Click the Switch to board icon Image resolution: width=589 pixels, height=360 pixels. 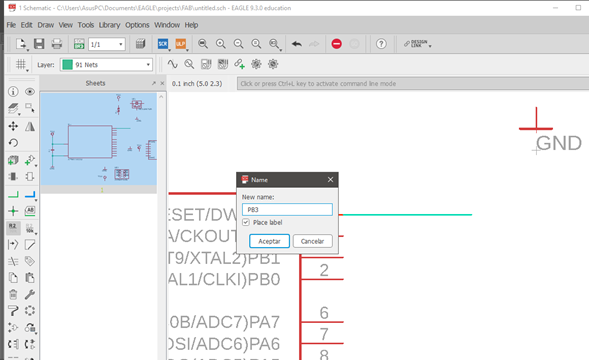point(79,44)
